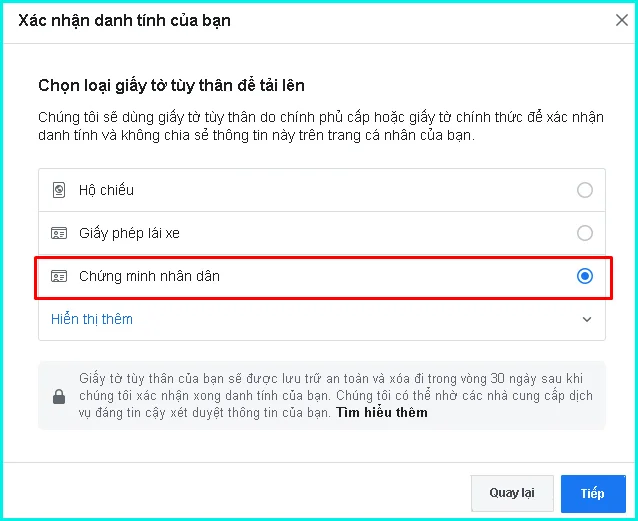Click the license card icon beside Giấy phép lái xe
This screenshot has height=521, width=638.
click(x=59, y=234)
